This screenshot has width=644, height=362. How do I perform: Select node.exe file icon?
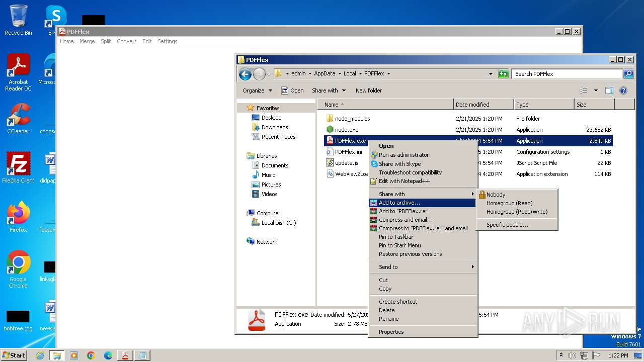[x=330, y=130]
